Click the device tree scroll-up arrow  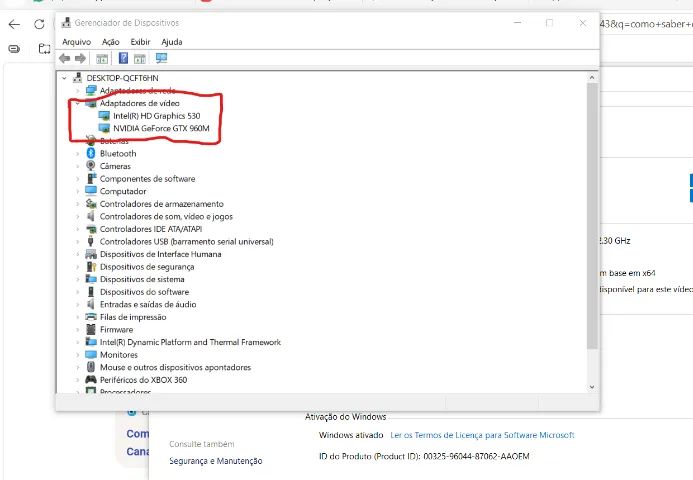click(592, 77)
